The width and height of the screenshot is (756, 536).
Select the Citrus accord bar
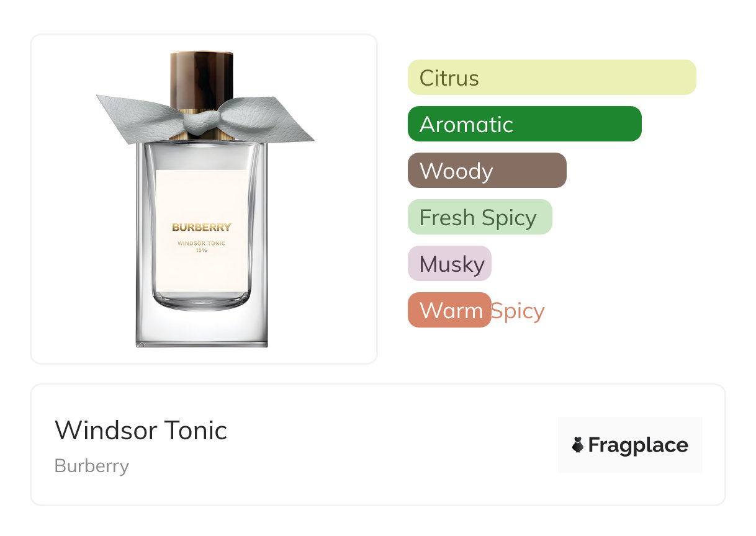point(552,78)
